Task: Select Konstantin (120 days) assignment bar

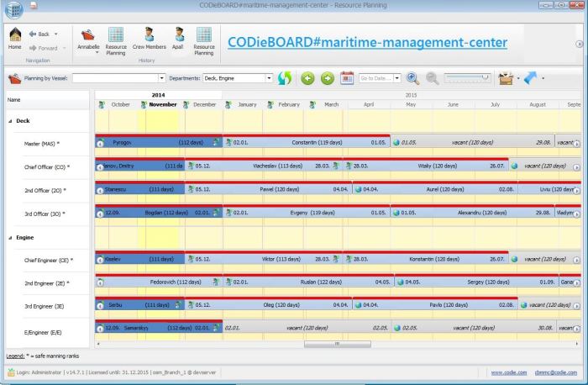Action: tap(426, 259)
